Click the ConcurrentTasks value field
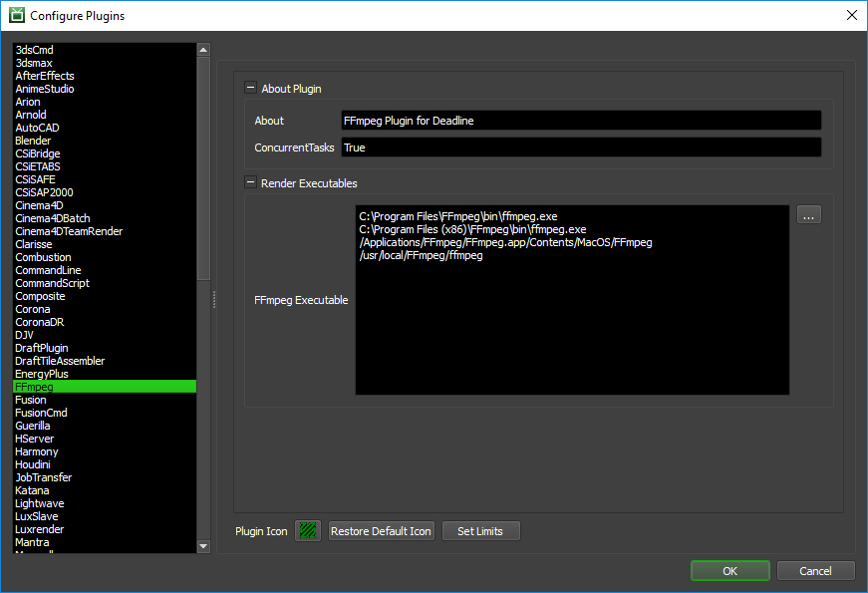 click(x=580, y=148)
